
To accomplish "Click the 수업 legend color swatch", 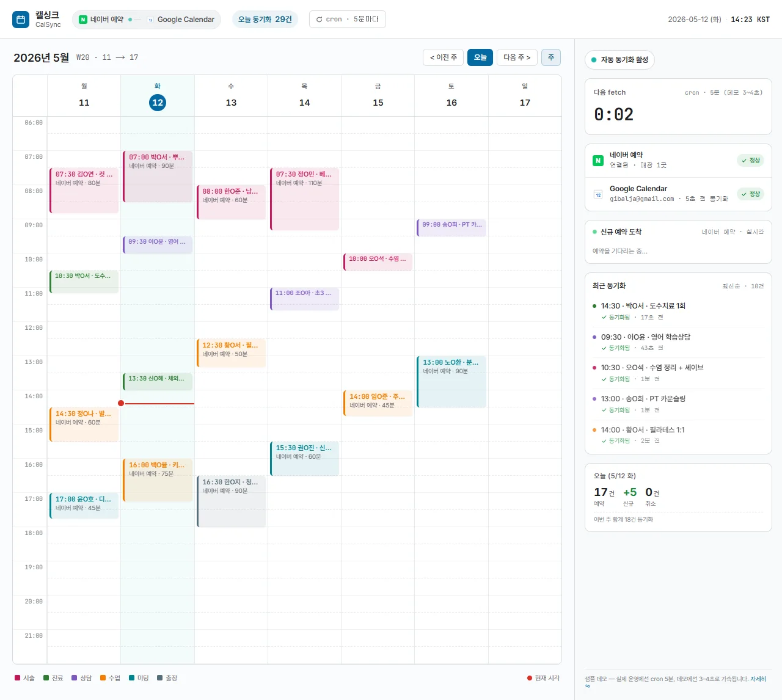I will tap(103, 678).
